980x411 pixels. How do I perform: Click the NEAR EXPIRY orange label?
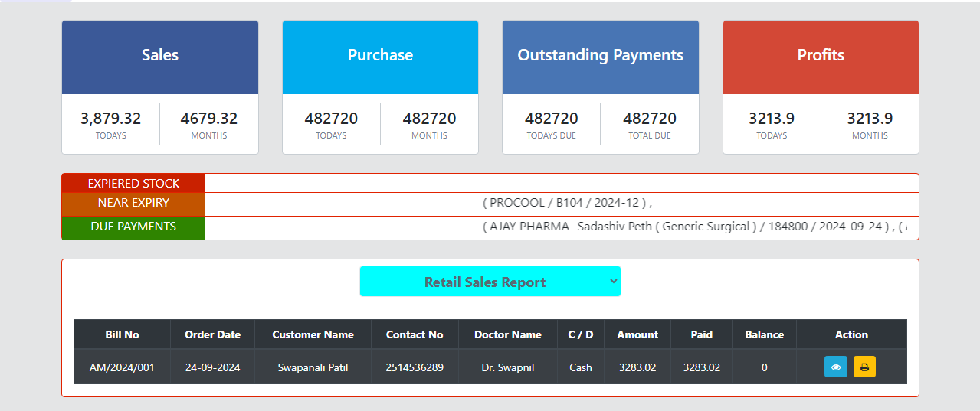(133, 204)
